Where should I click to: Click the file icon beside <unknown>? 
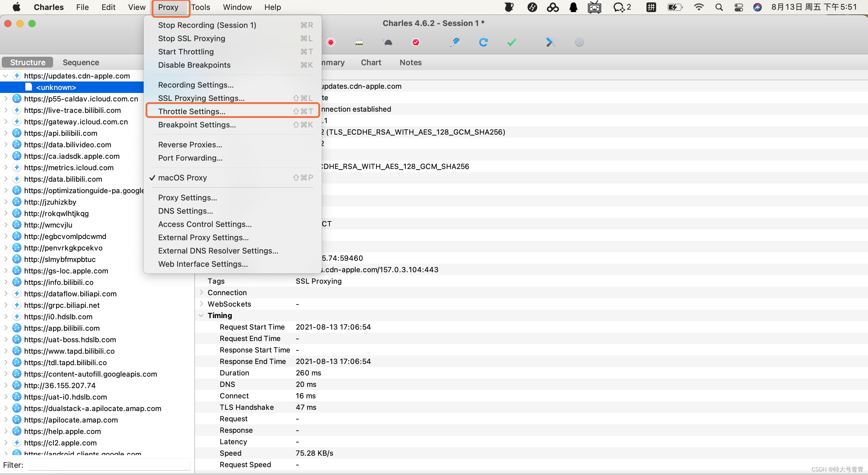click(29, 87)
